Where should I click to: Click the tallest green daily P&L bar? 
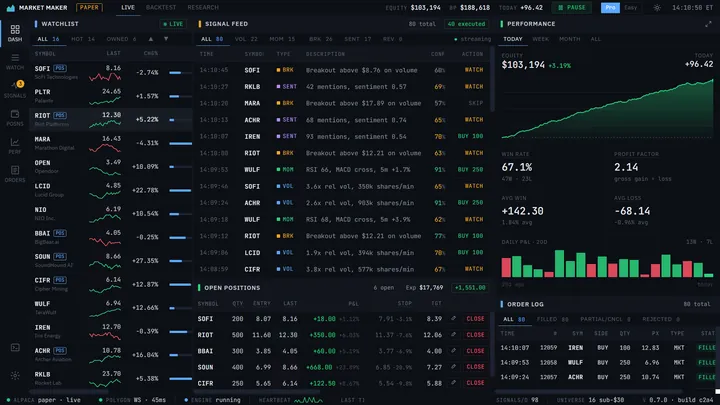559,264
